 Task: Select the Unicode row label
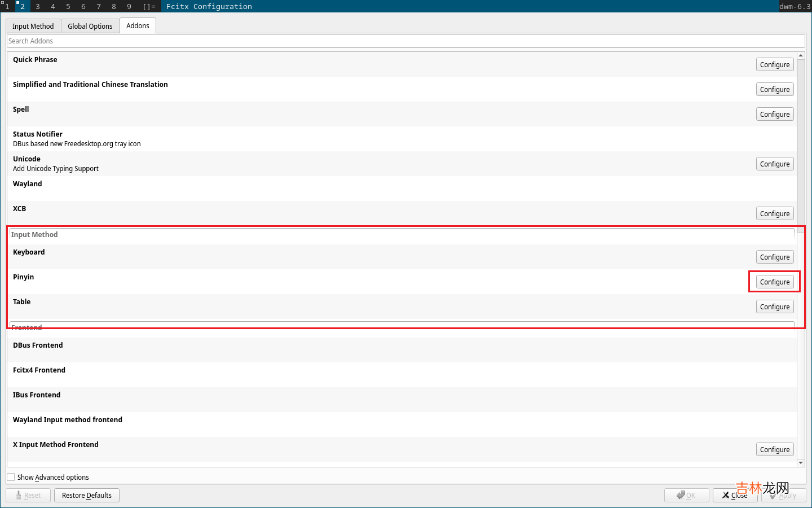point(27,159)
